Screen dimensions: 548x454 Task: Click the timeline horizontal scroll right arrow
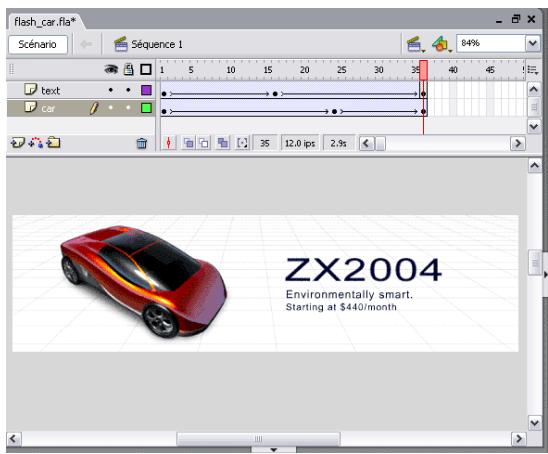tap(518, 143)
